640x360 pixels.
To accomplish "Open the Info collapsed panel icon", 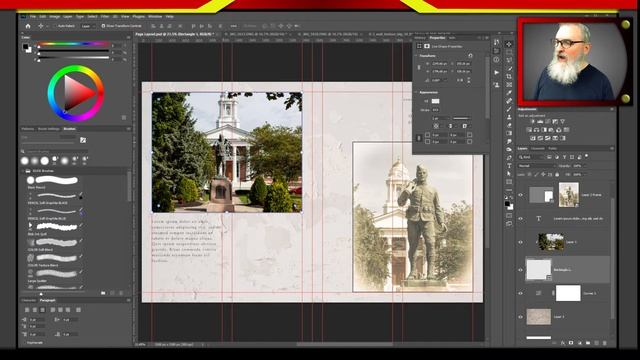I will pos(496,60).
